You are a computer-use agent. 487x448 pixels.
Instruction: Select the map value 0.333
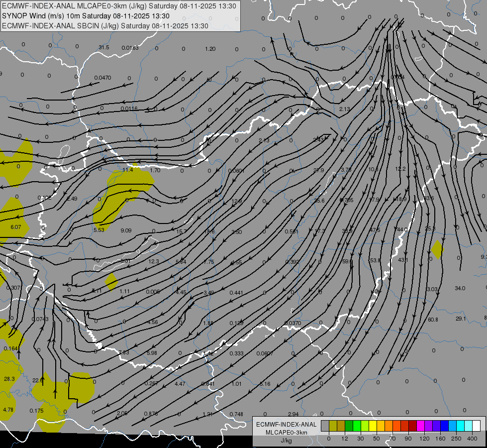pos(237,353)
